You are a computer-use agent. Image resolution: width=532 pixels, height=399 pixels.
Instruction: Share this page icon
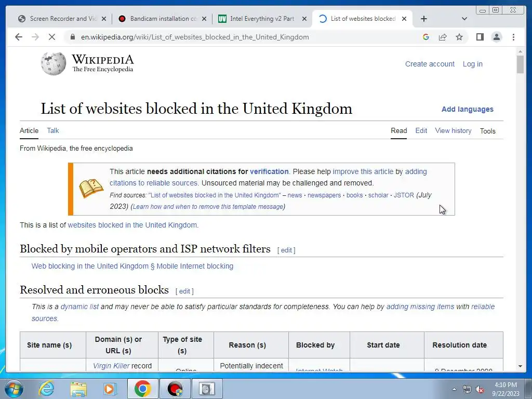[443, 37]
